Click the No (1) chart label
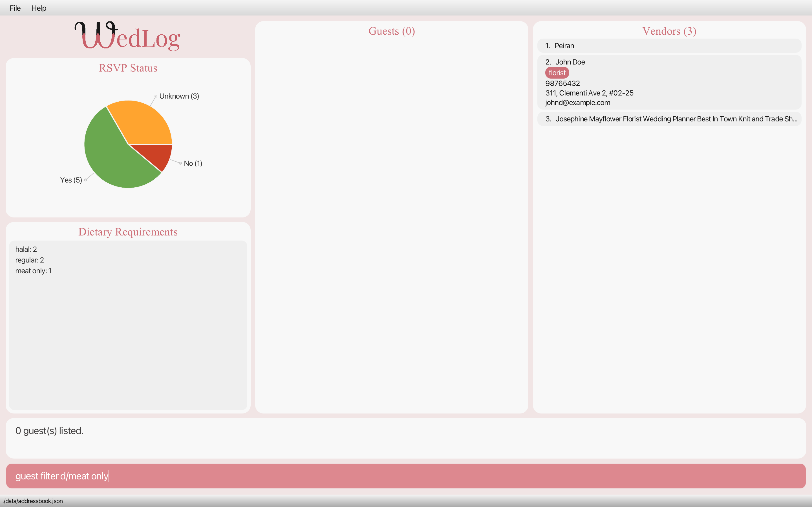 [193, 164]
